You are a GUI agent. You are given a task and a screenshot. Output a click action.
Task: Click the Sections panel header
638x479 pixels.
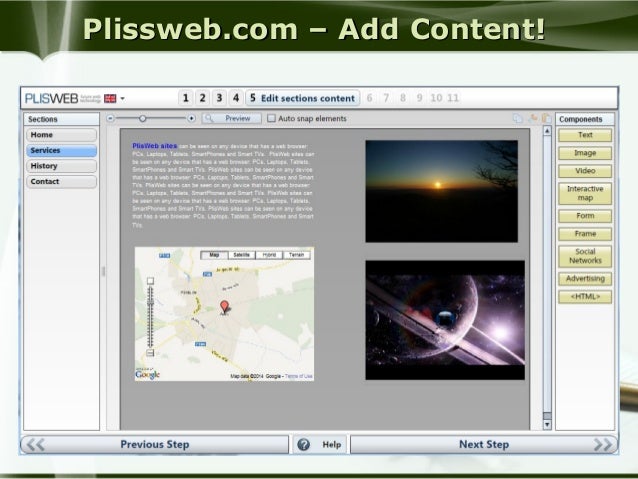[61, 119]
